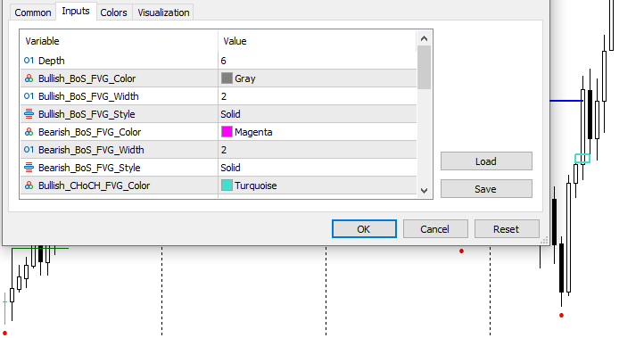Click the color icon beside Bullish_CHoCH_FVG_Color
Screen dimensions: 644x338
(x=29, y=185)
